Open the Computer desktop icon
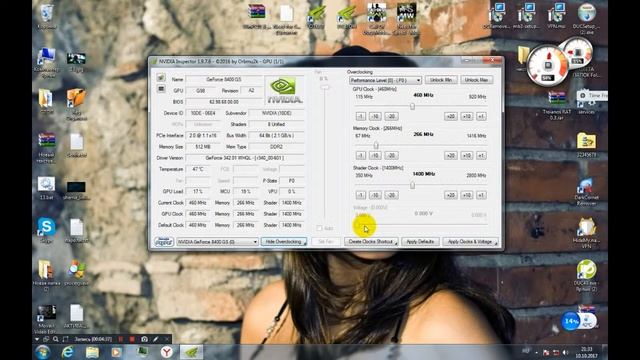The width and height of the screenshot is (640, 360). click(x=47, y=62)
